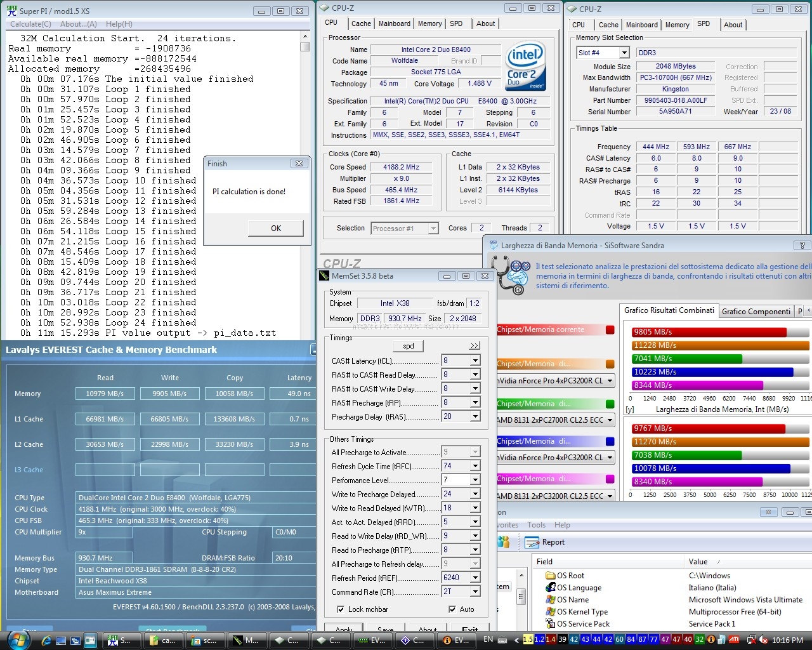Click the clock showing 10:16 PM
Viewport: 812px width, 650px height.
[788, 640]
